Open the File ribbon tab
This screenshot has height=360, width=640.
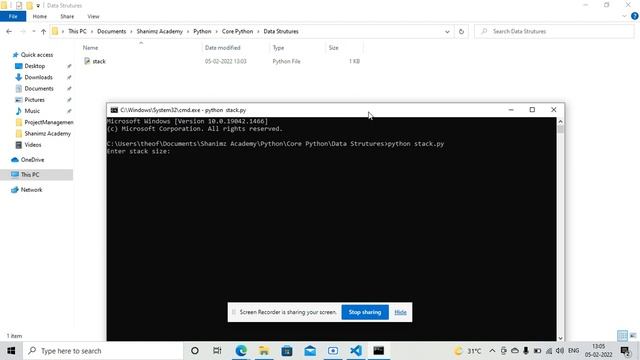(13, 16)
